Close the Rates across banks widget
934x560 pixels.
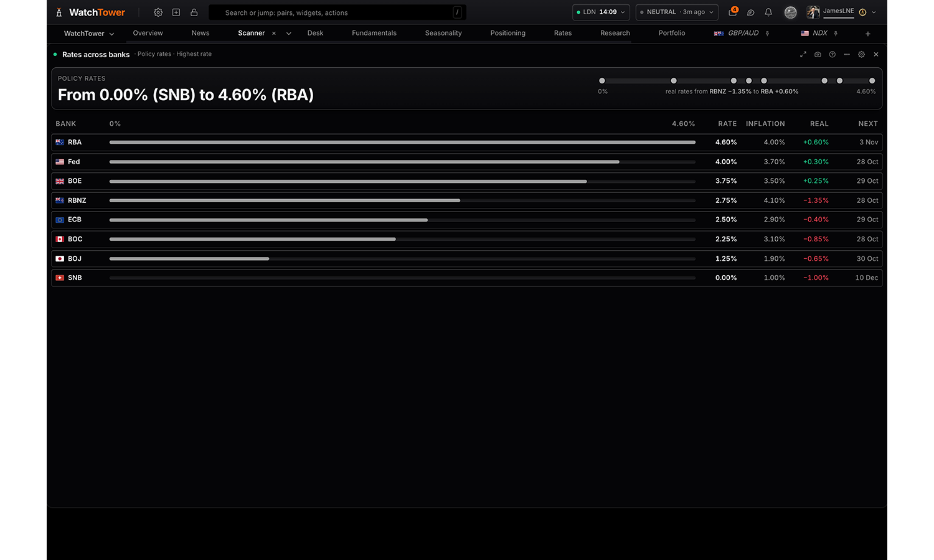pos(876,55)
